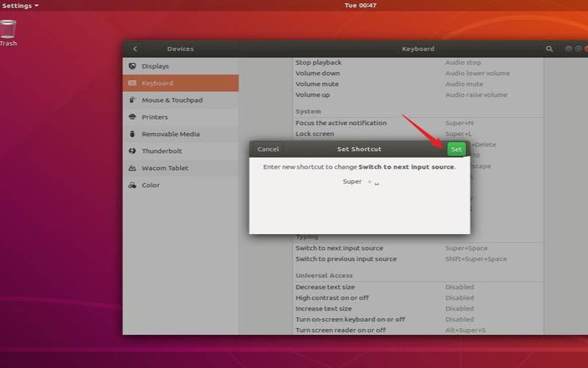Click the Keyboard icon in the sidebar
Screen dimensions: 588x368
pyautogui.click(x=132, y=83)
